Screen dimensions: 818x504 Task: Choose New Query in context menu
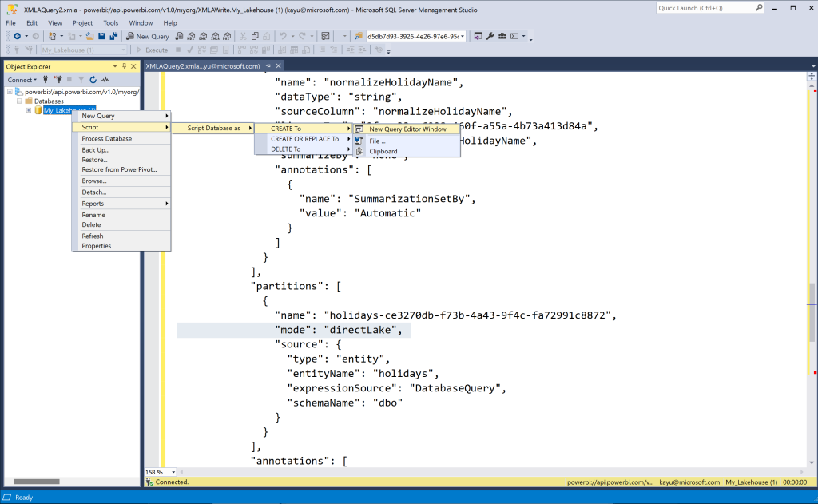121,116
